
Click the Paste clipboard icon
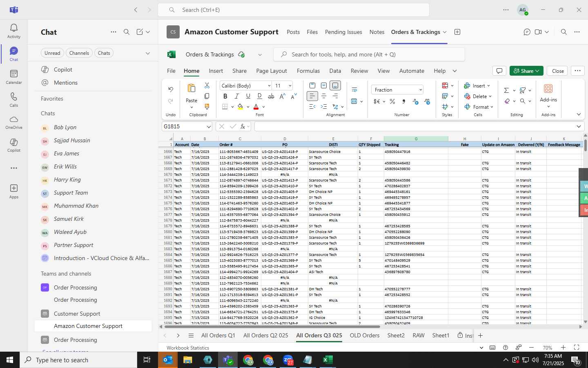tap(191, 88)
